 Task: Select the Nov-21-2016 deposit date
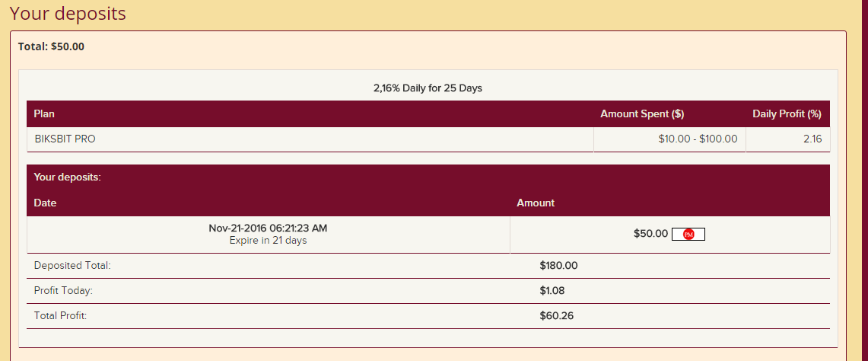[x=268, y=228]
